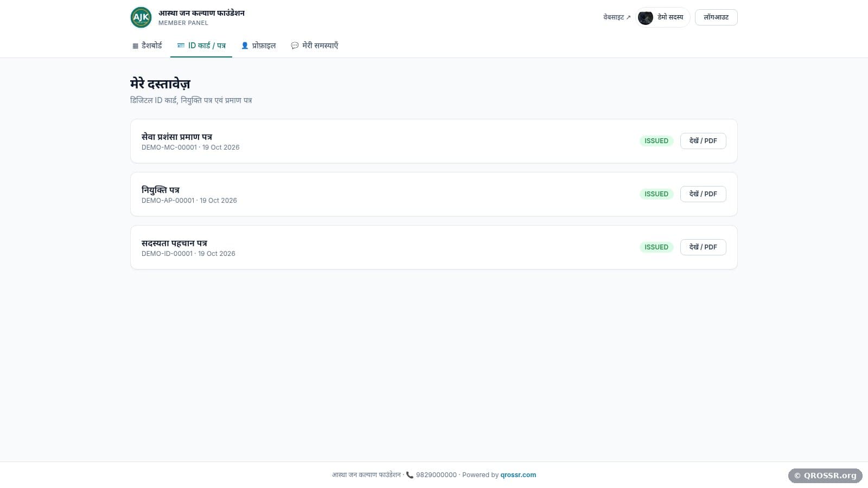Open the qrossr.com footer link
Image resolution: width=868 pixels, height=488 pixels.
(518, 475)
